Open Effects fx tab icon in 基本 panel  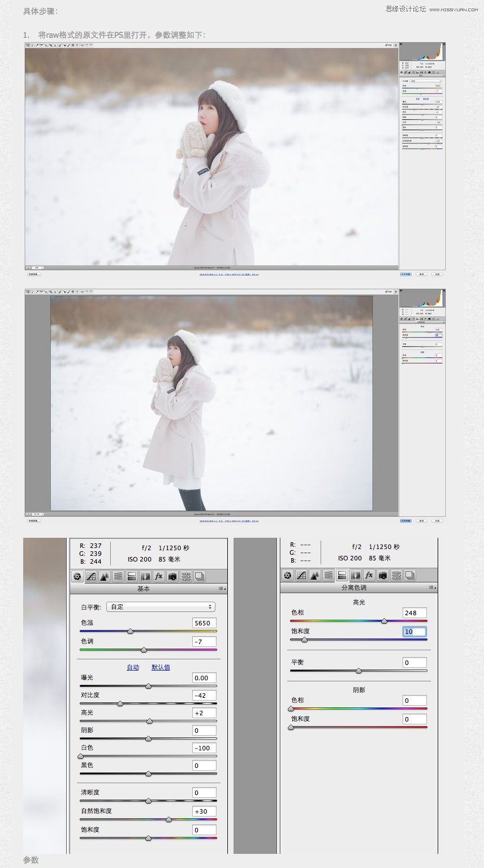pyautogui.click(x=159, y=576)
